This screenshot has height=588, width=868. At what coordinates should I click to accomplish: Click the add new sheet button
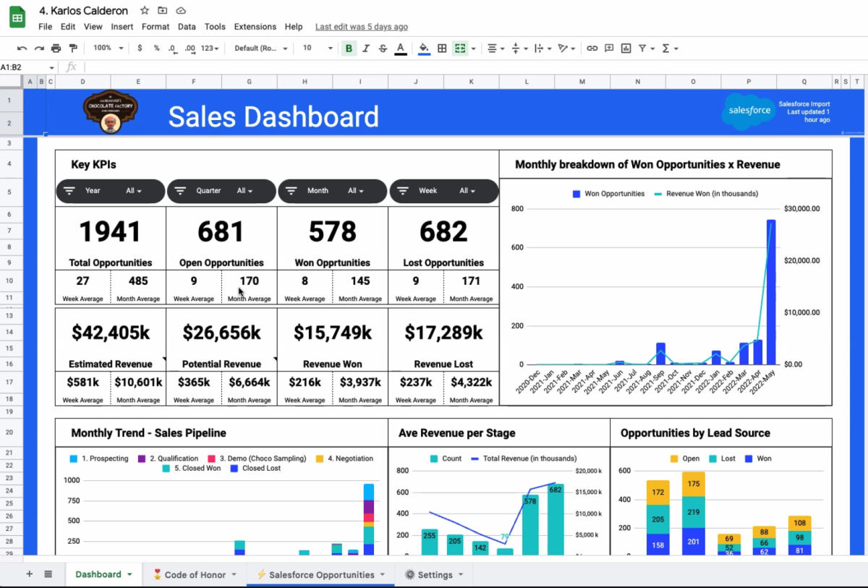click(x=30, y=574)
